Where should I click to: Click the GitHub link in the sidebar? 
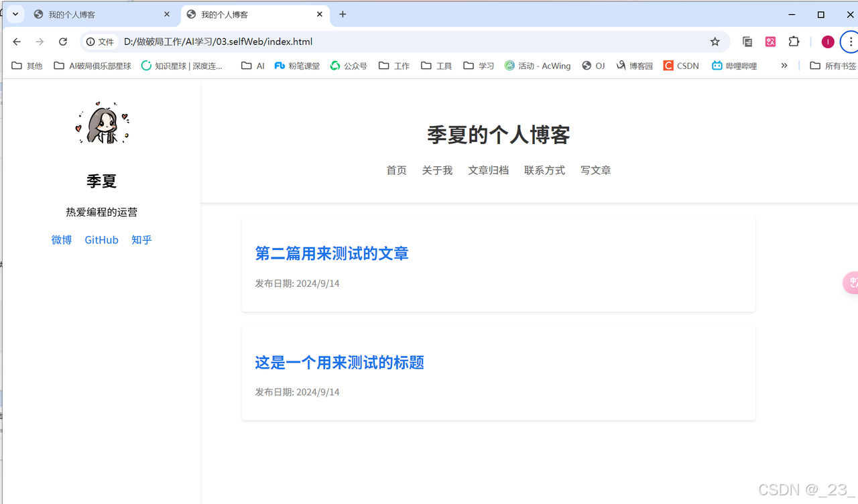pos(101,239)
